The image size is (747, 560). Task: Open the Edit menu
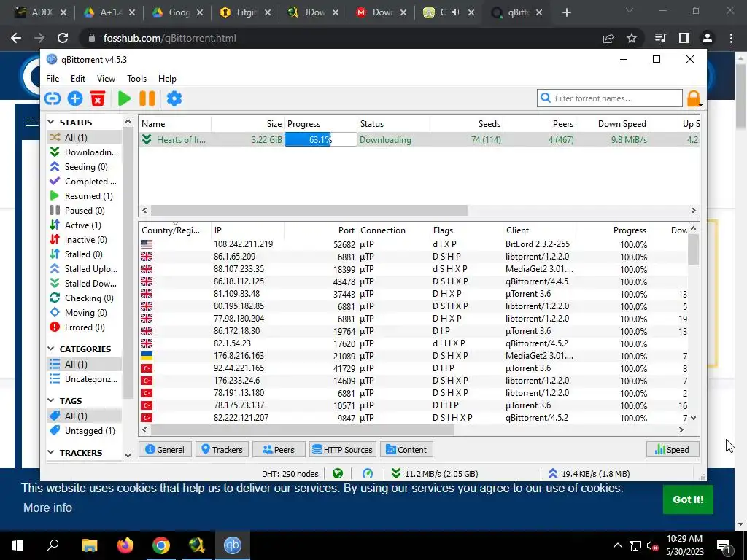(x=77, y=79)
